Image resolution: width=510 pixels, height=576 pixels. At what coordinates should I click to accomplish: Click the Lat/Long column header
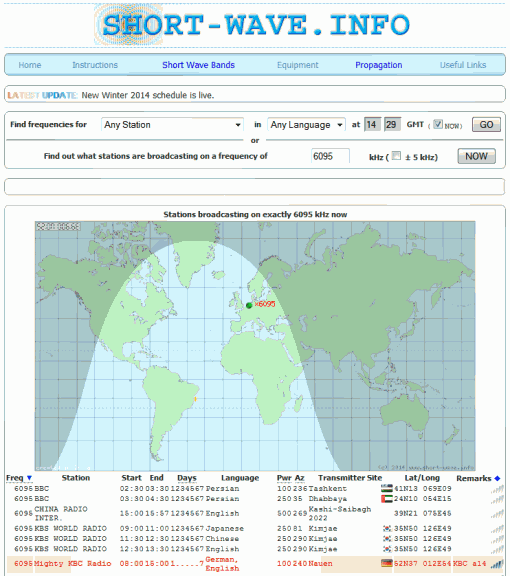(422, 478)
